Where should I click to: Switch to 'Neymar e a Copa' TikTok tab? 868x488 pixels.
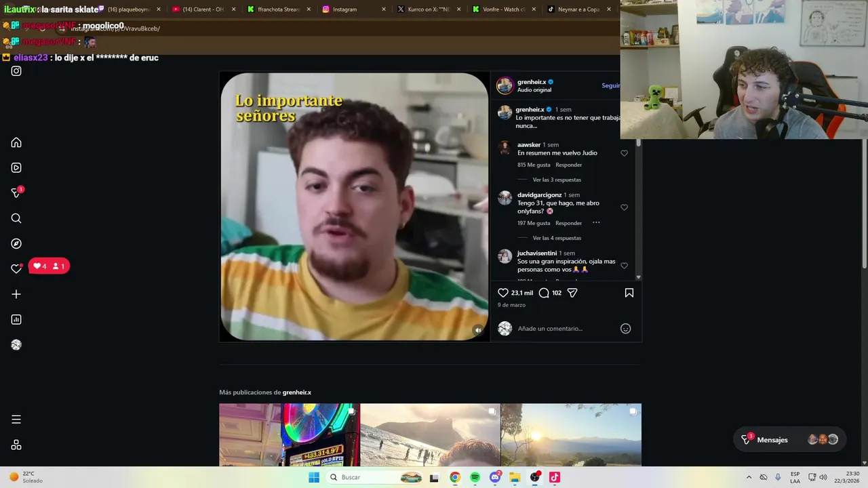[578, 9]
